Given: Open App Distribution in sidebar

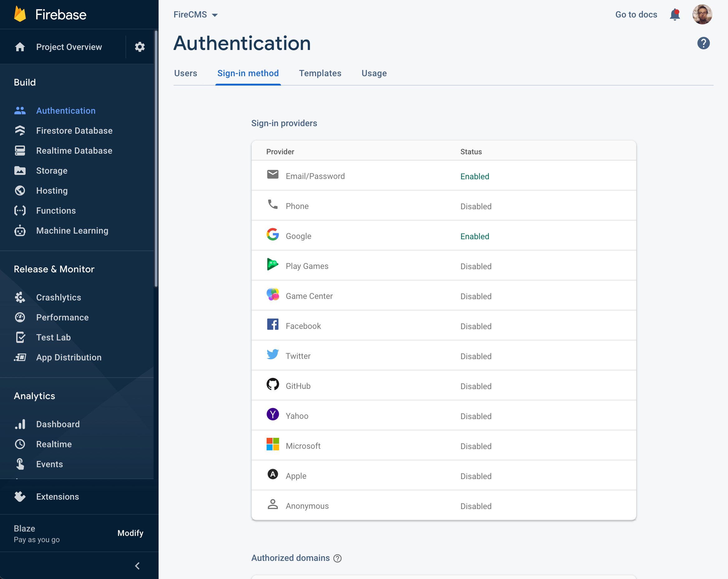Looking at the screenshot, I should tap(69, 357).
